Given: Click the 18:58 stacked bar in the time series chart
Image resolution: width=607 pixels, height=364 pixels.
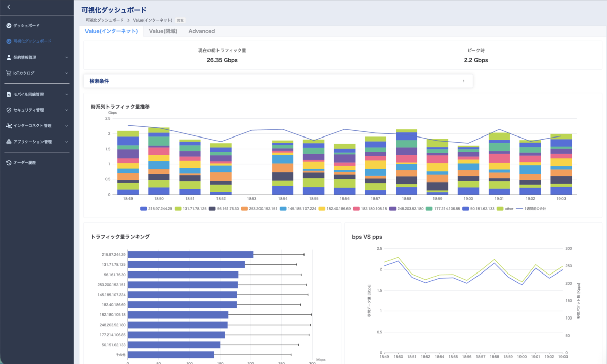Looking at the screenshot, I should (x=406, y=162).
